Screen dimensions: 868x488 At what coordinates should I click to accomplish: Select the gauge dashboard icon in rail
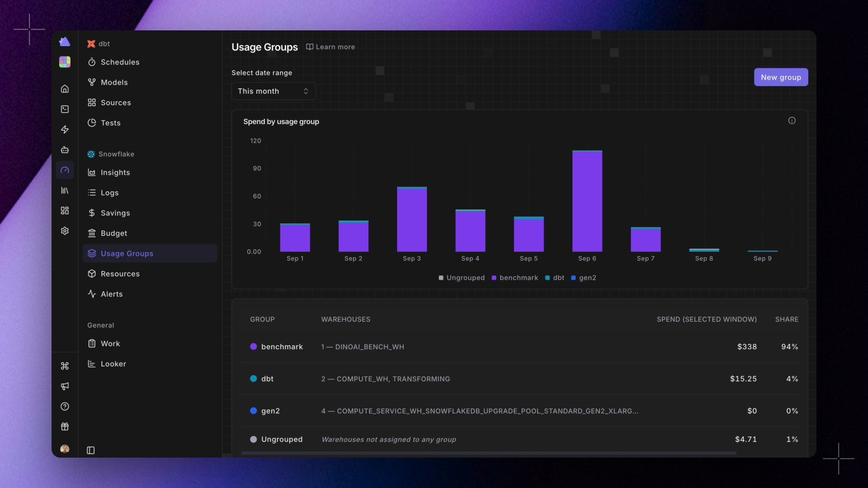[x=65, y=170]
